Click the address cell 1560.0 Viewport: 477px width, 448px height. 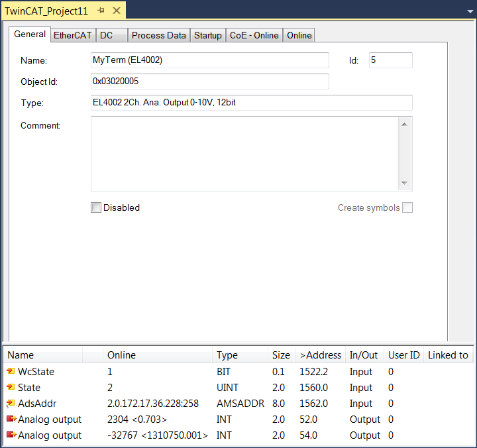313,387
